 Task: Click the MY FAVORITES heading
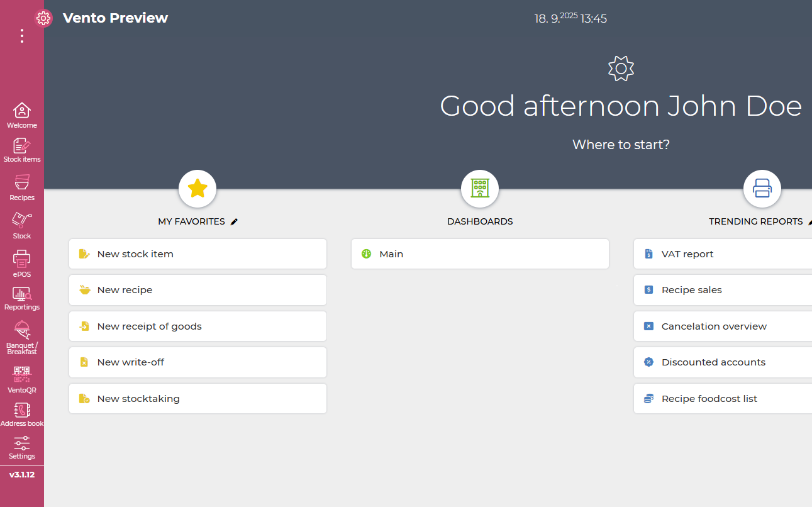point(191,221)
